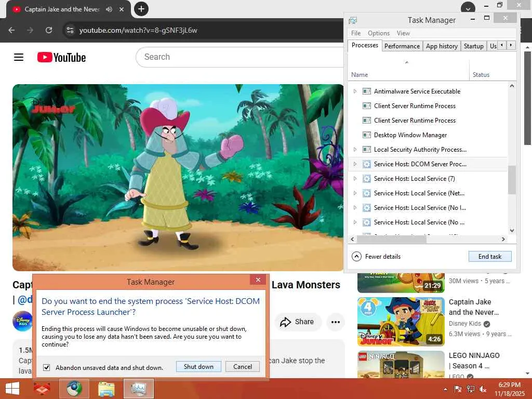Click the Task Manager vertical scrollbar thumb
Image resolution: width=532 pixels, height=399 pixels.
pos(512,180)
